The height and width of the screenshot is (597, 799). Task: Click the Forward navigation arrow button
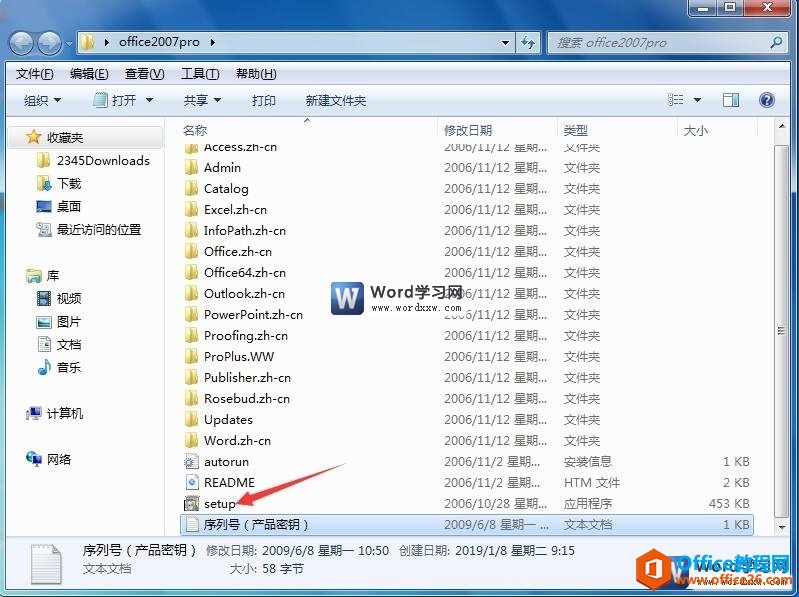coord(50,42)
